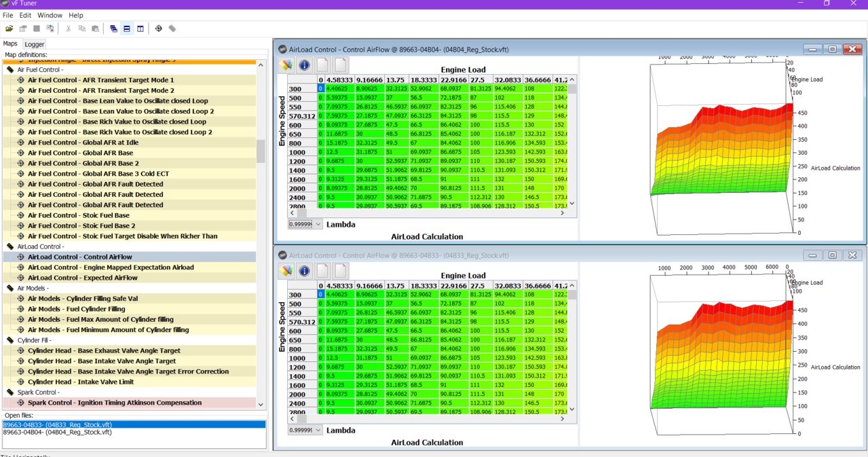The image size is (868, 457).
Task: Show map info in the 04B04 window
Action: pyautogui.click(x=304, y=65)
